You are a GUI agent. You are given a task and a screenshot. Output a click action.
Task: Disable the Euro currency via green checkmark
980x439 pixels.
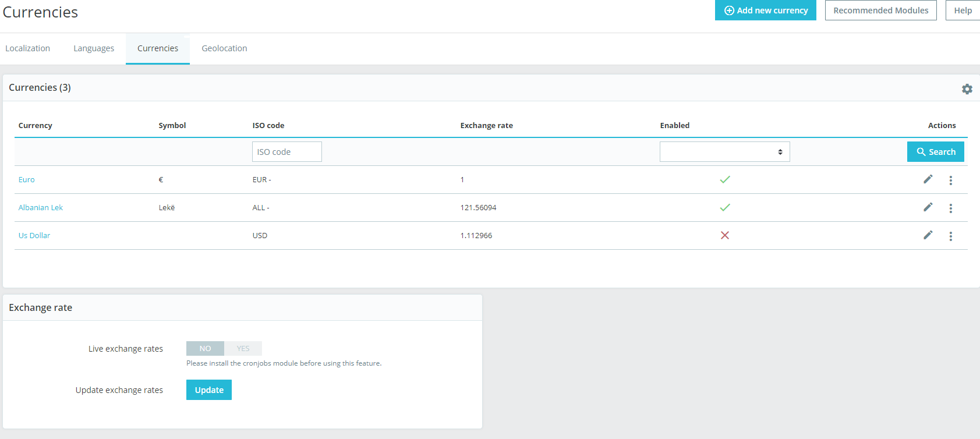pyautogui.click(x=725, y=179)
